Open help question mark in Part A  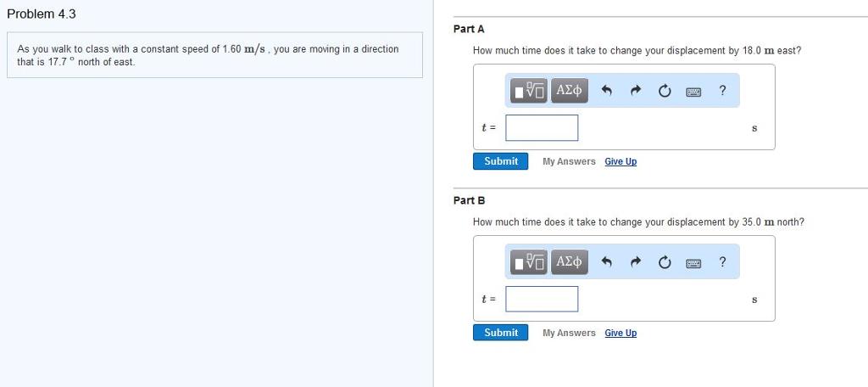click(722, 90)
